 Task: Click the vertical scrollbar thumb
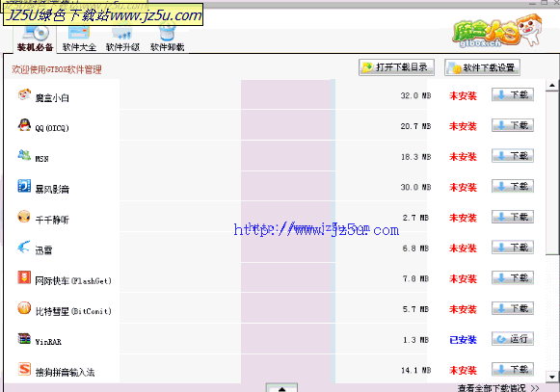[552, 173]
